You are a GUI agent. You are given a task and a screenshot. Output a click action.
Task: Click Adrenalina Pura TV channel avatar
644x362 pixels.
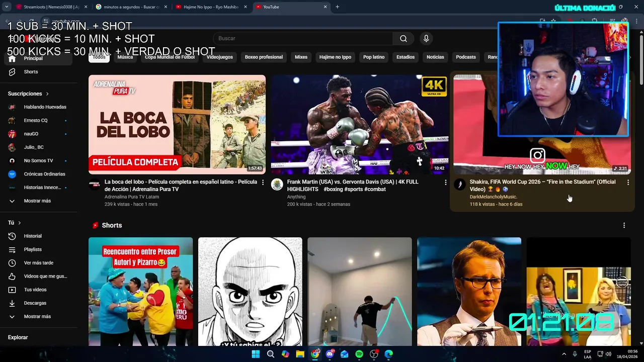pyautogui.click(x=95, y=185)
